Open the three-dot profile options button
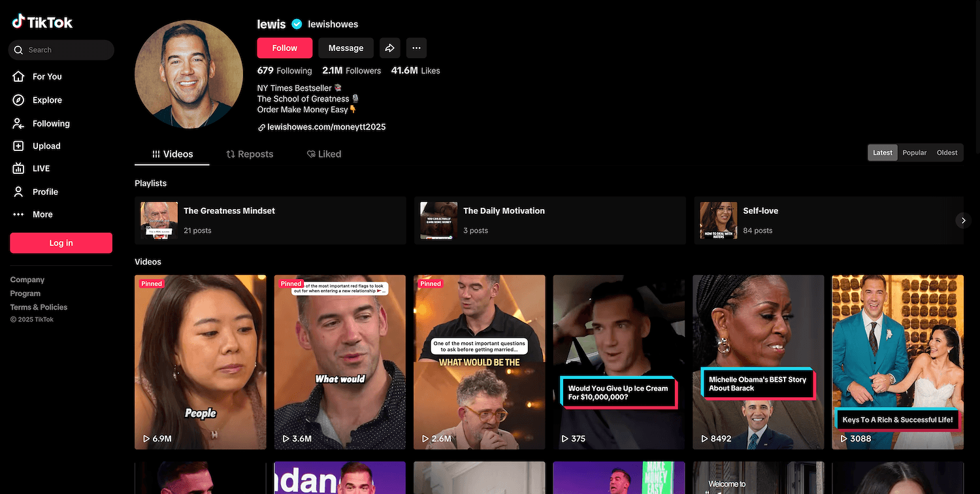Image resolution: width=980 pixels, height=494 pixels. [416, 48]
